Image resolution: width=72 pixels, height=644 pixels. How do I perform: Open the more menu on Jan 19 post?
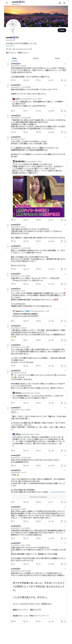click(x=65, y=64)
